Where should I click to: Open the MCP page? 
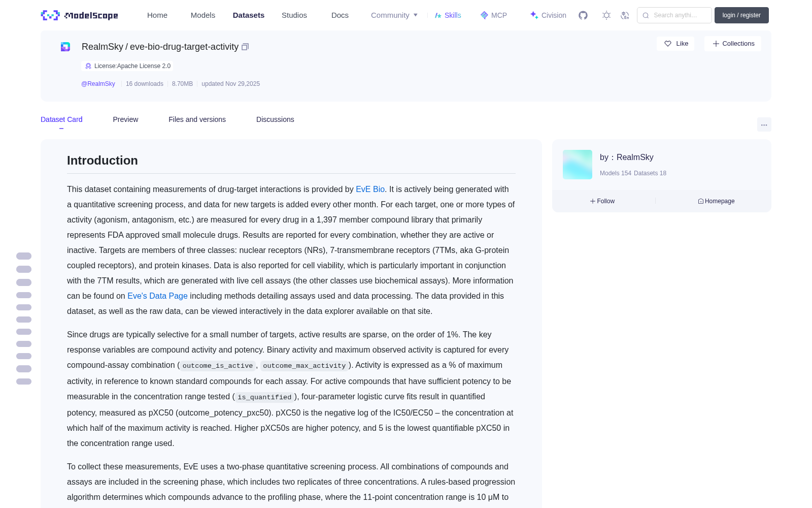[493, 15]
